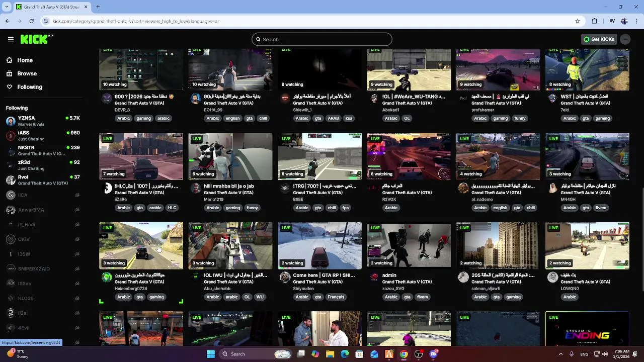Open NKSTR channel in Following list
The width and height of the screenshot is (644, 362).
pos(43,150)
